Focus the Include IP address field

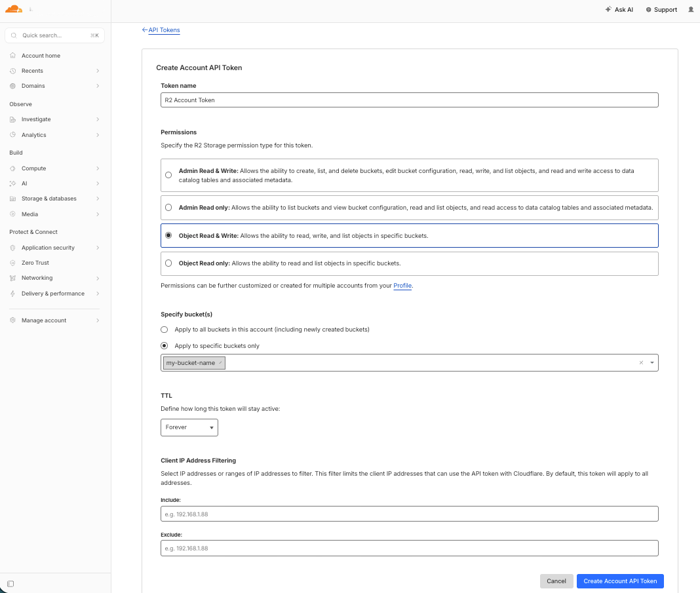tap(410, 514)
